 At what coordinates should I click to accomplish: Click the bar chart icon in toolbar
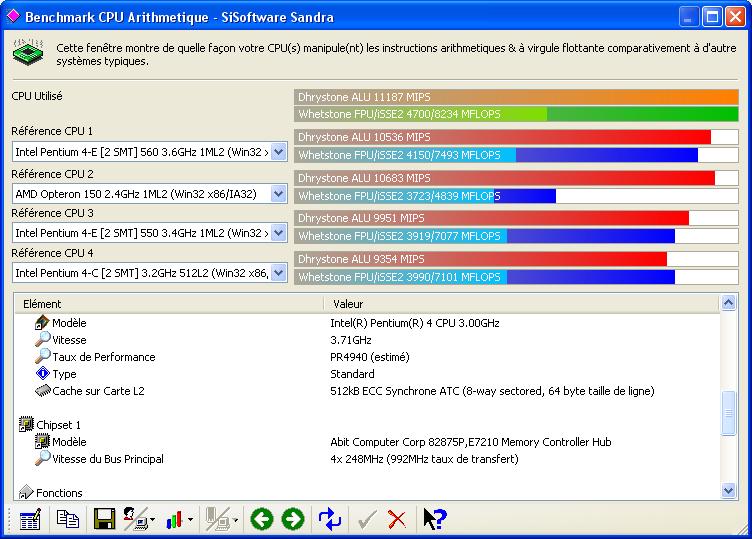tap(175, 520)
